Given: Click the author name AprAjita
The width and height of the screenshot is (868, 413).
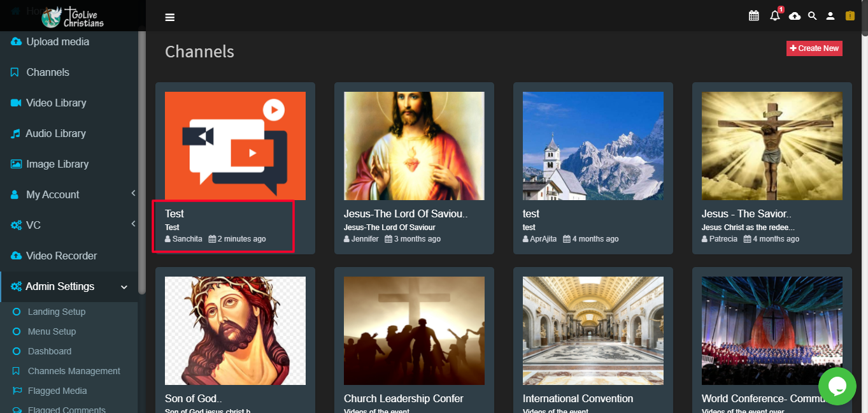Looking at the screenshot, I should [x=543, y=239].
